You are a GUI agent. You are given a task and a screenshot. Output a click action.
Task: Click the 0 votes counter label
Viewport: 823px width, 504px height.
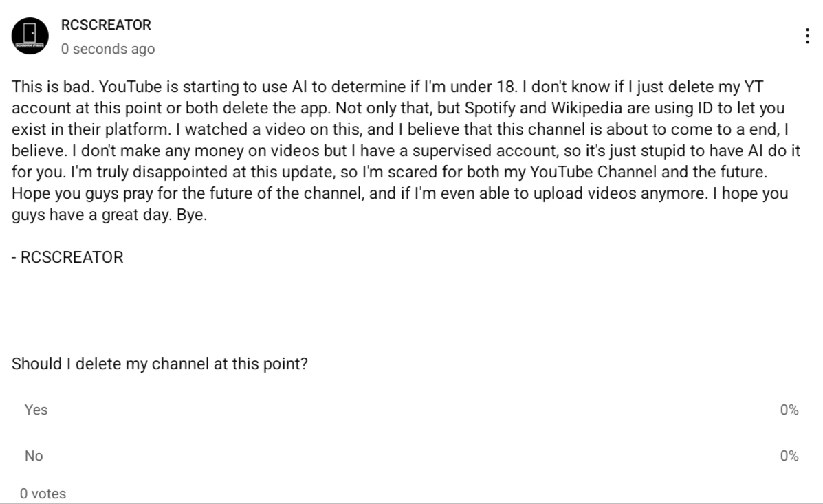tap(43, 493)
